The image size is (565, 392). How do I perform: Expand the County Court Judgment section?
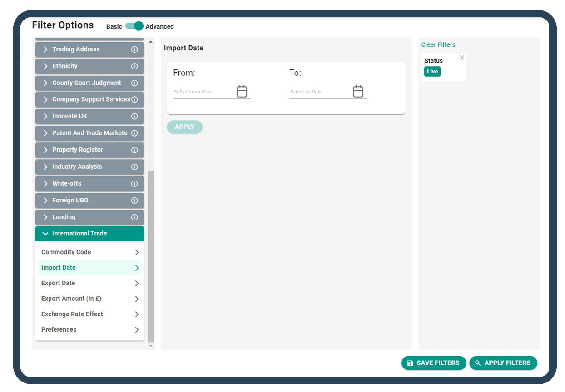coord(89,83)
